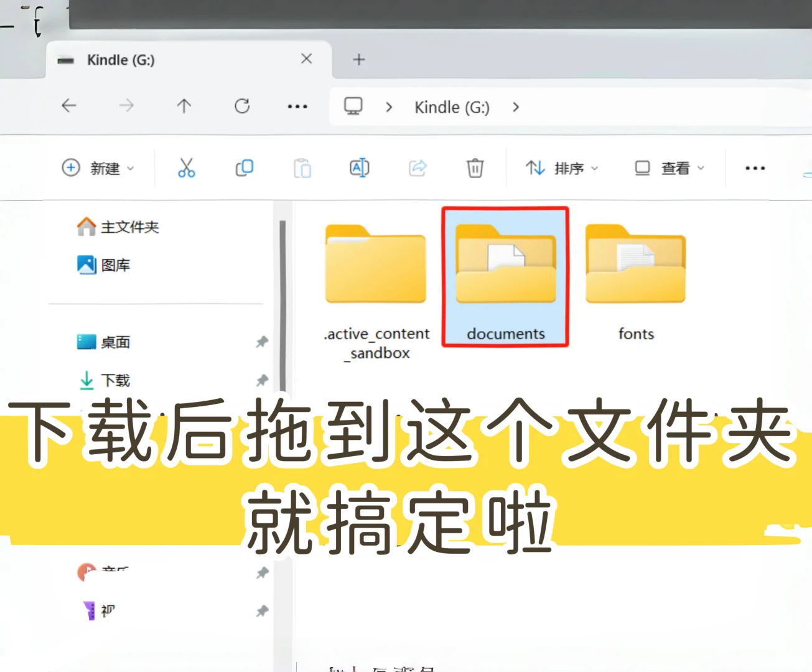Click the gallery icon next to 图库
The width and height of the screenshot is (812, 672).
pyautogui.click(x=86, y=265)
